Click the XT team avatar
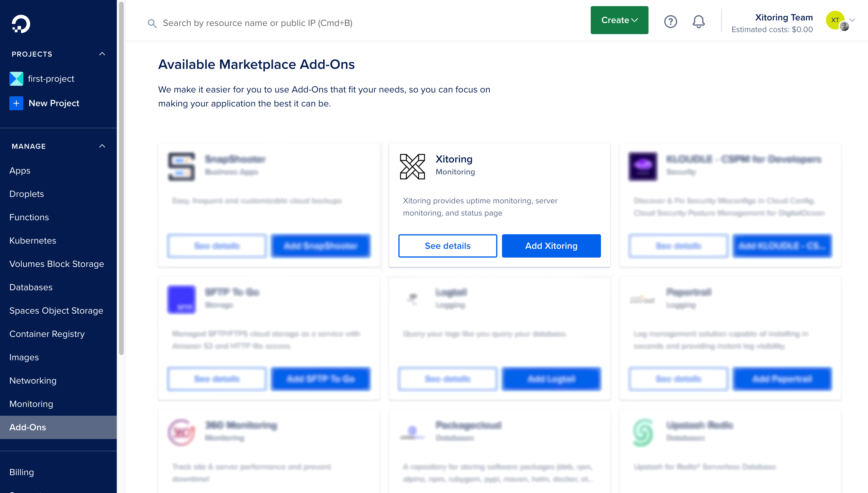This screenshot has width=868, height=493. [836, 20]
